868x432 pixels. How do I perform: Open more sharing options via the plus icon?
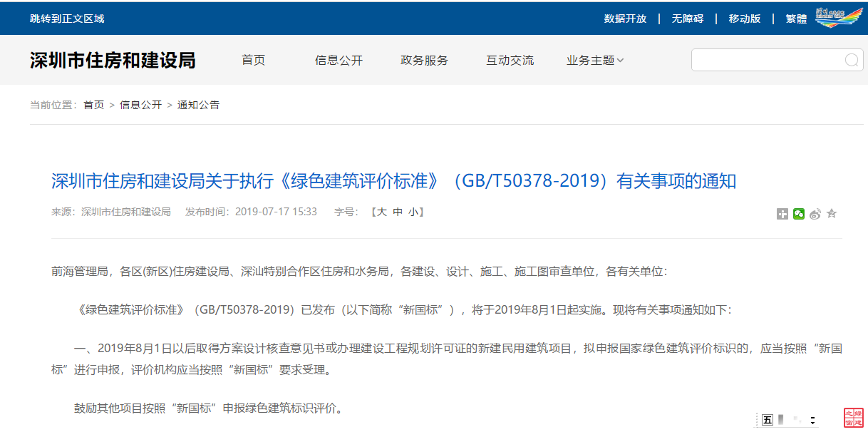point(782,213)
